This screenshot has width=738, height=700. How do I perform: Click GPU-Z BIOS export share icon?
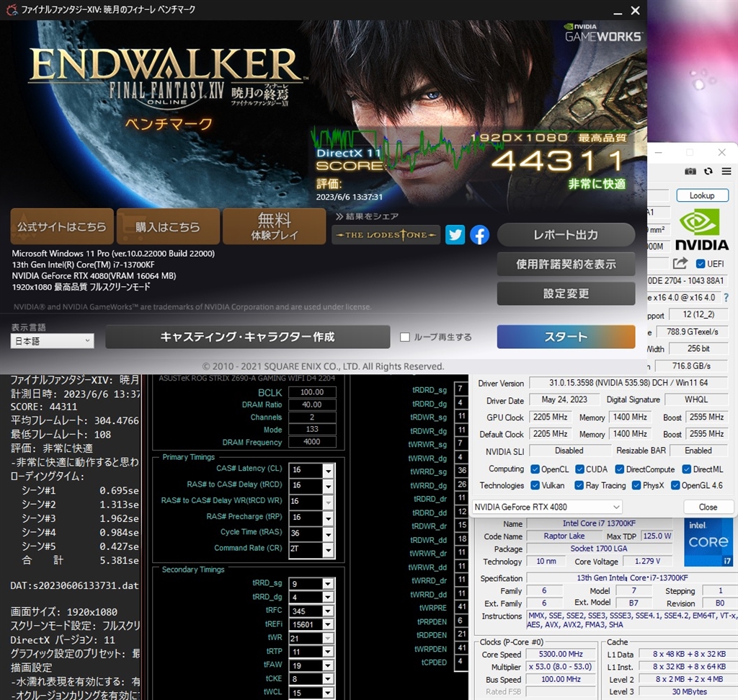tap(680, 263)
